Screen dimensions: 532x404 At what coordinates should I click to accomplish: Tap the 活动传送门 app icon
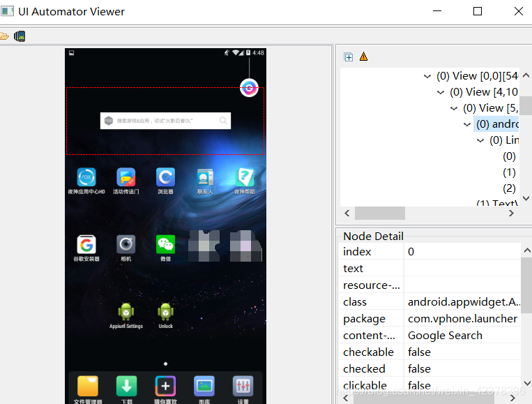(126, 177)
